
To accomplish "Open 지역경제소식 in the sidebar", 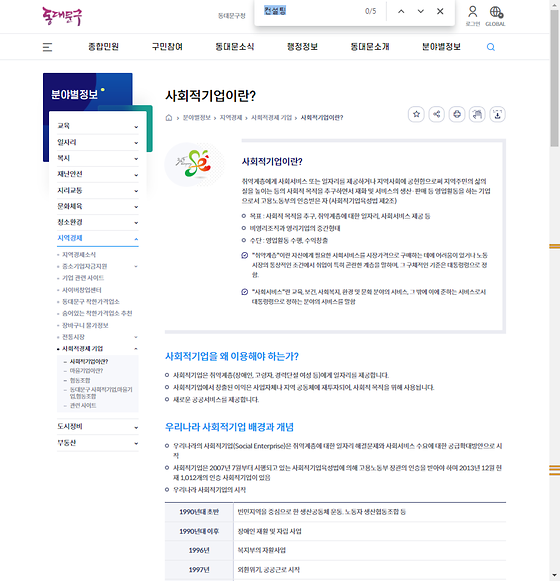I will pos(79,255).
